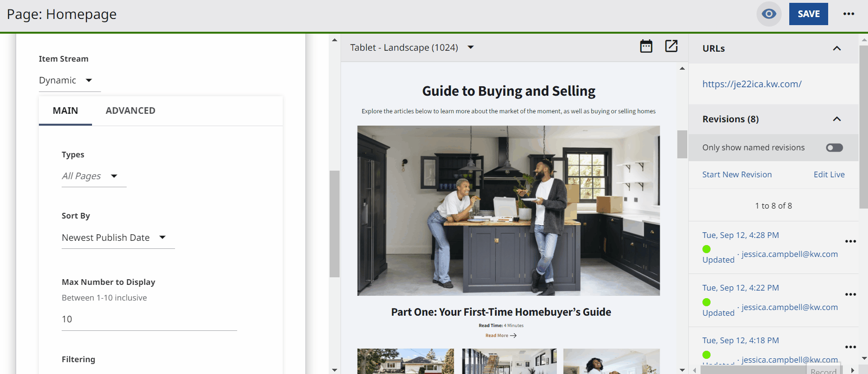
Task: Click the right sidebar vertical scrollbar thumb
Action: [864, 127]
